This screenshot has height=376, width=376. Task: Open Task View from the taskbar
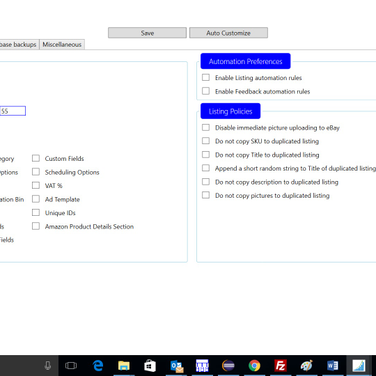click(x=71, y=366)
